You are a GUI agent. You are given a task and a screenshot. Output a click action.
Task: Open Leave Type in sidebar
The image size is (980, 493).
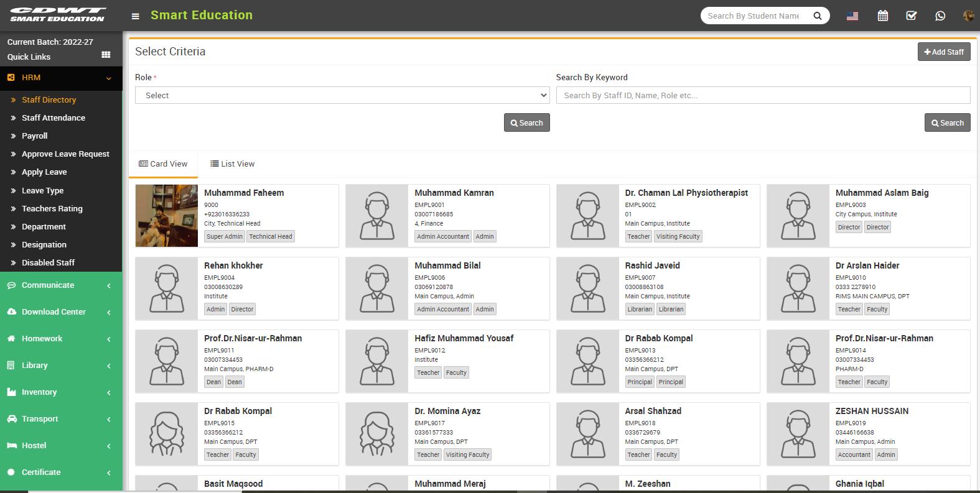[42, 191]
